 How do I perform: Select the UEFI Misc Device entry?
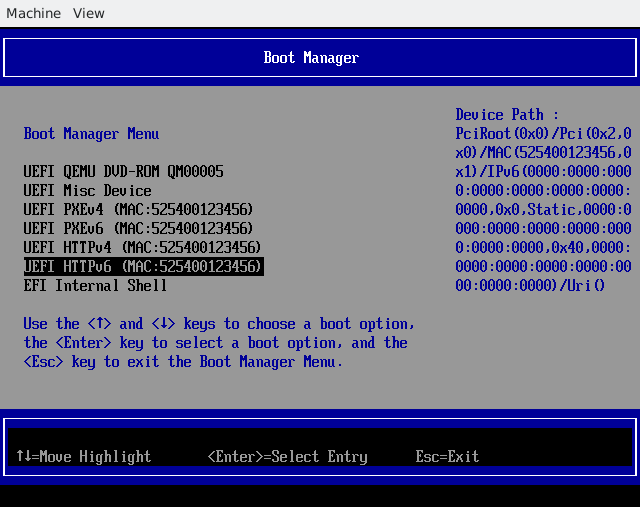tap(88, 191)
